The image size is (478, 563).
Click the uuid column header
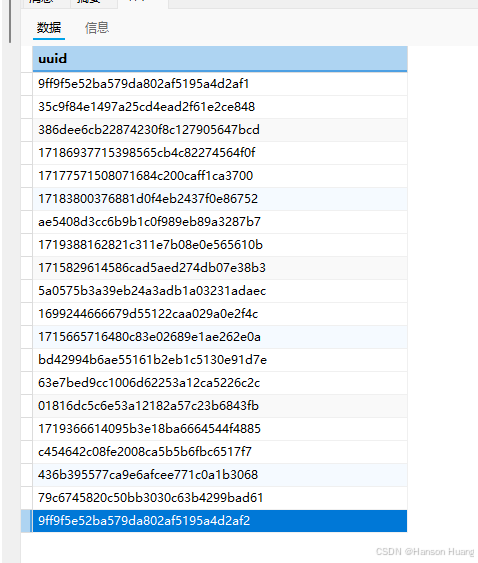[x=220, y=59]
